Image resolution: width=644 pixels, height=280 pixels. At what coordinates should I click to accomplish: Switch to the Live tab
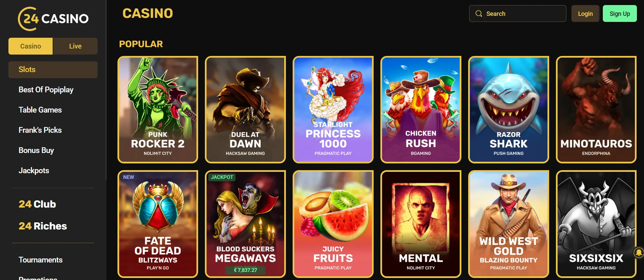[75, 46]
